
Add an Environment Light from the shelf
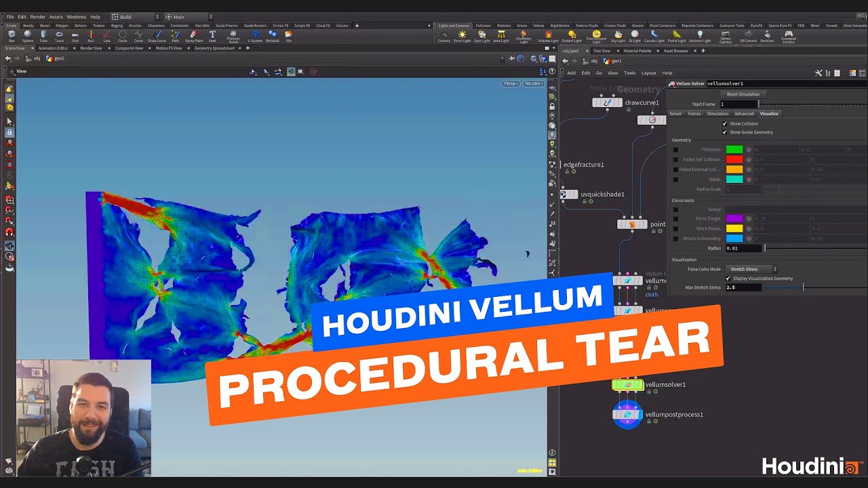[x=597, y=36]
